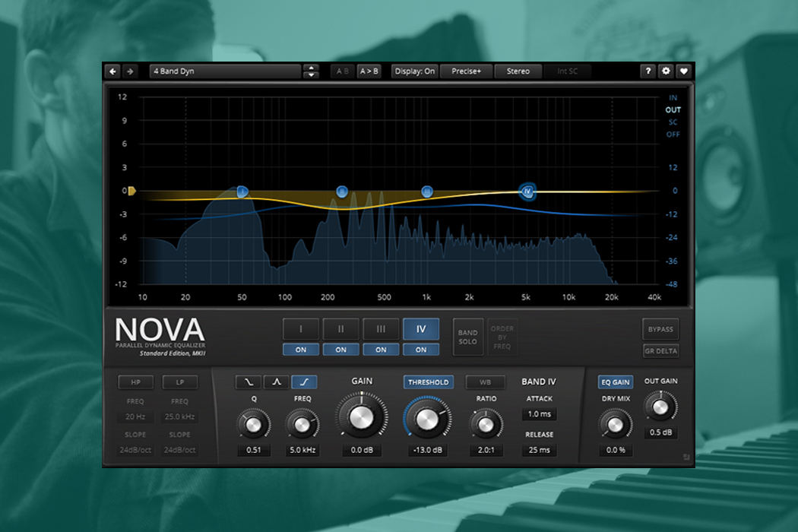Screen dimensions: 798x532
Task: Click the heart favorite icon
Action: 683,71
